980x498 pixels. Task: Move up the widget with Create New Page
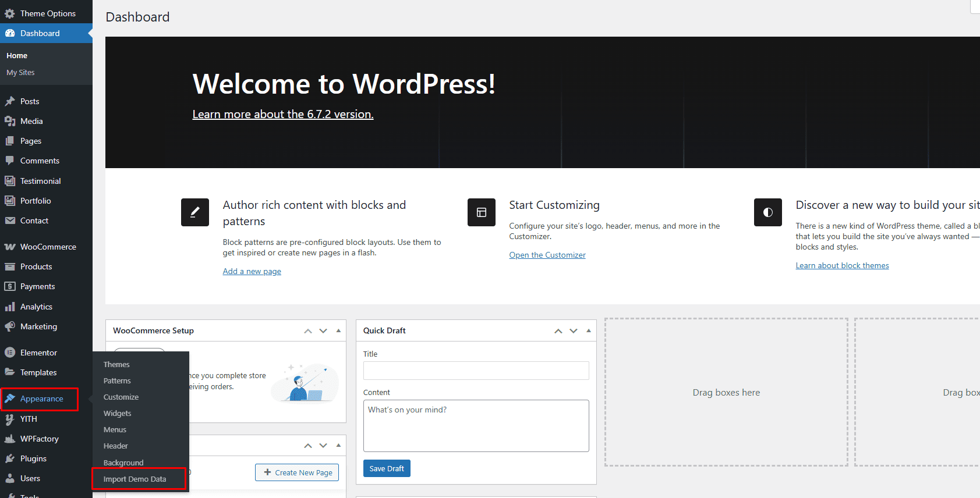pos(308,446)
